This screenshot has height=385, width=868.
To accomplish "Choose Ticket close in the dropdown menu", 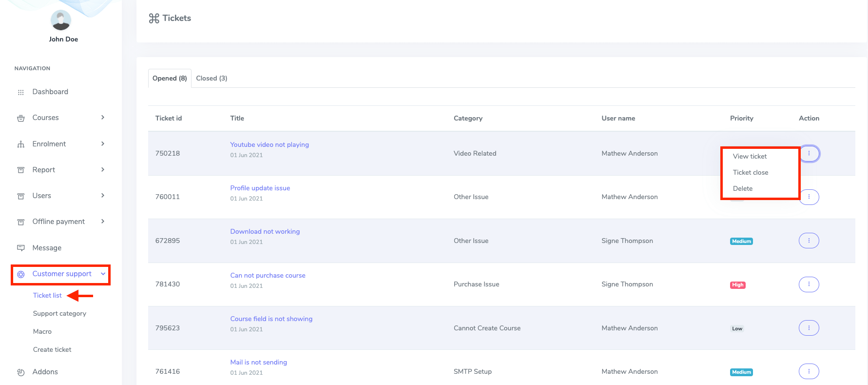I will (750, 173).
